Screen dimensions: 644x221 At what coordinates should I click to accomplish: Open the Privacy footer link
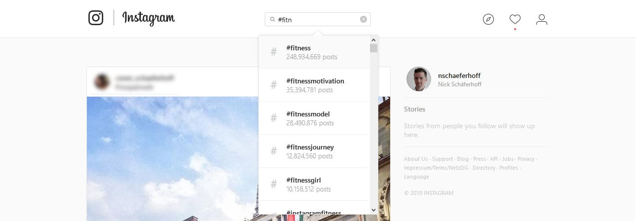526,159
